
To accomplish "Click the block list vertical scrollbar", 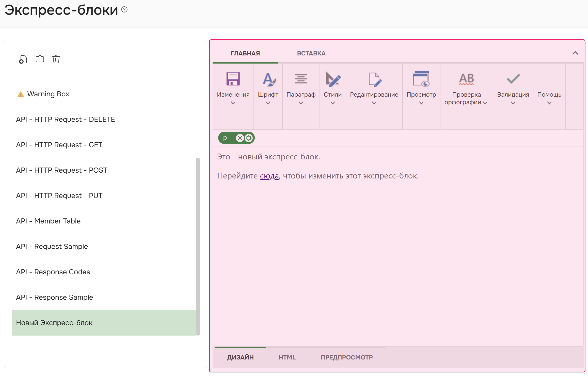I will 198,246.
